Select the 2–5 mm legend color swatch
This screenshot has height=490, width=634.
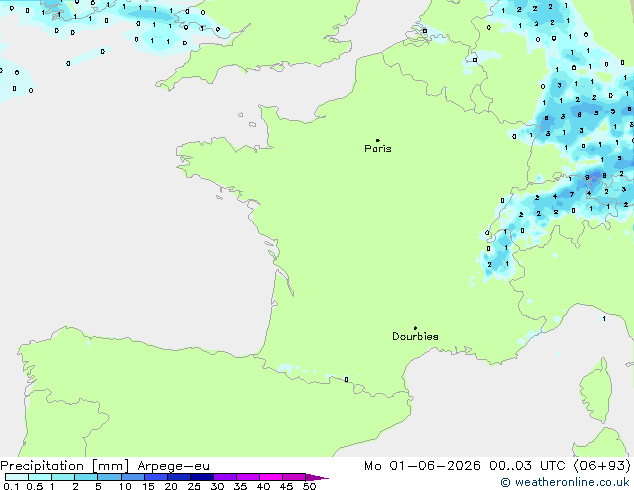point(86,477)
